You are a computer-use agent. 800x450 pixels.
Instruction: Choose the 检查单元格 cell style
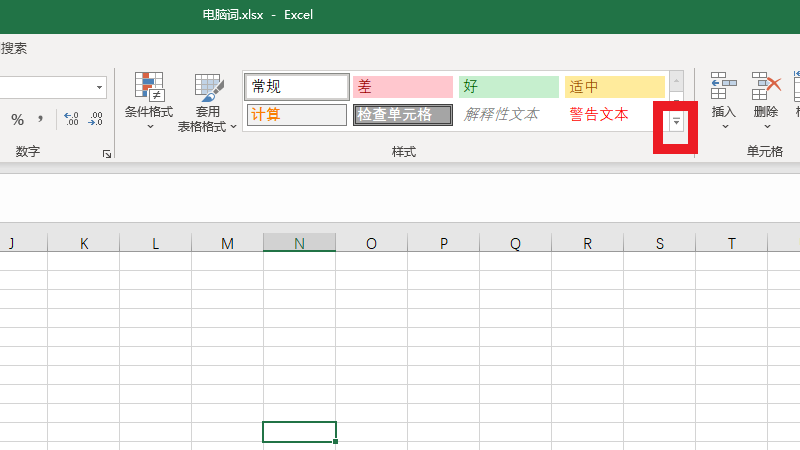(x=400, y=114)
